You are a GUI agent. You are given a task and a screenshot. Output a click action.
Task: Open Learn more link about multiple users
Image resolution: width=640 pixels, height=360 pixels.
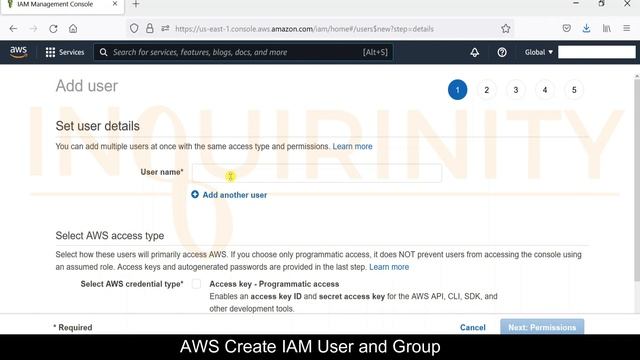[x=352, y=146]
